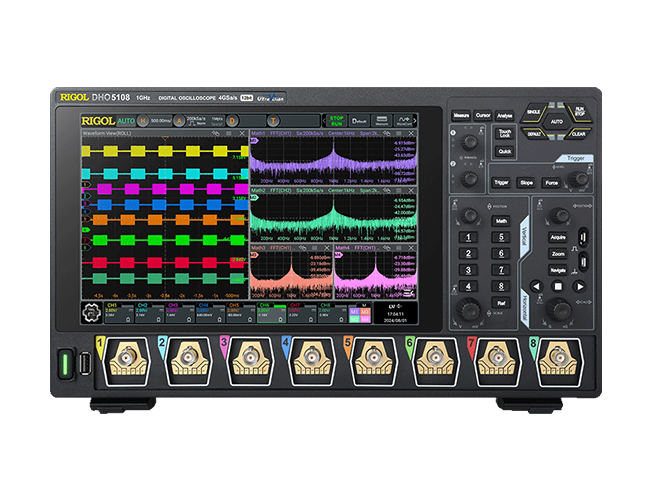Push the trigger LEVEL knob
Screen dimensions: 652x500
click(x=578, y=179)
